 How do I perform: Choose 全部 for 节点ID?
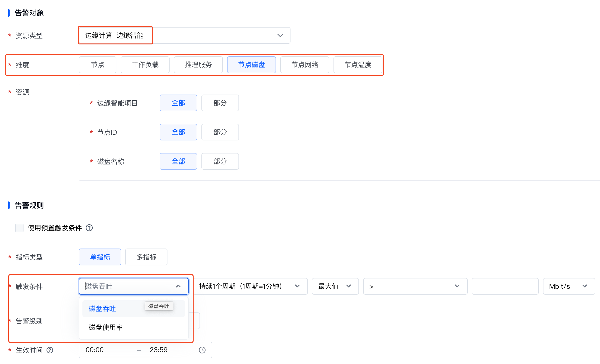pos(178,132)
